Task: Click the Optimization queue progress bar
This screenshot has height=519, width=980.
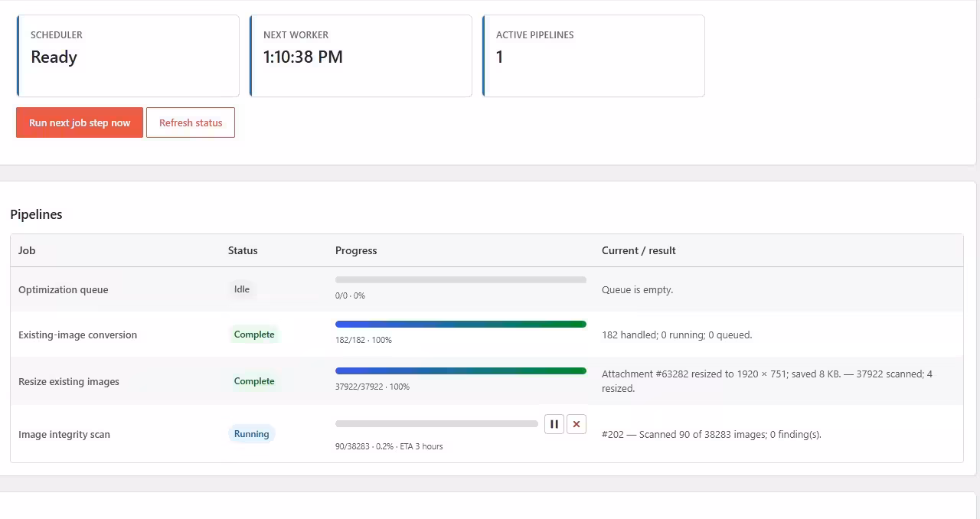Action: pyautogui.click(x=461, y=280)
